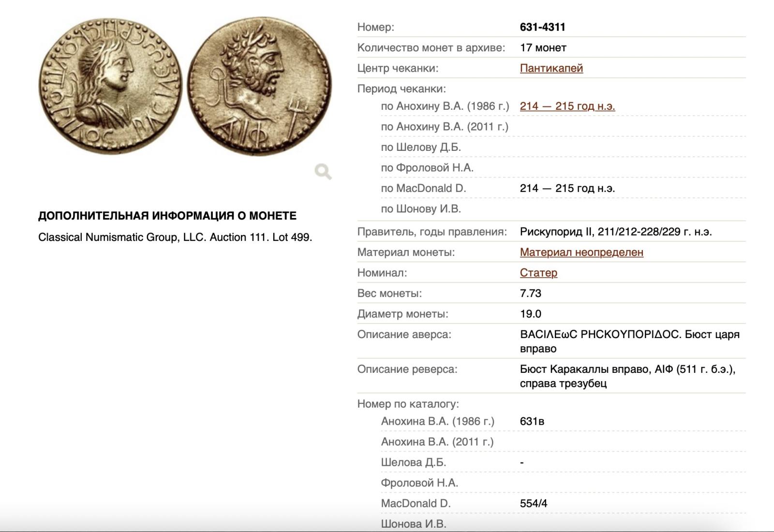
Task: Click the catalog label Анохина В.А. (1986 г.)
Action: pos(438,421)
